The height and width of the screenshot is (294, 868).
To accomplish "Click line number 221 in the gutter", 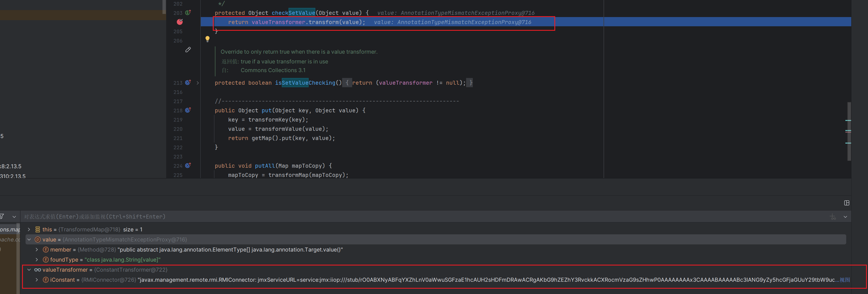I will pyautogui.click(x=178, y=138).
